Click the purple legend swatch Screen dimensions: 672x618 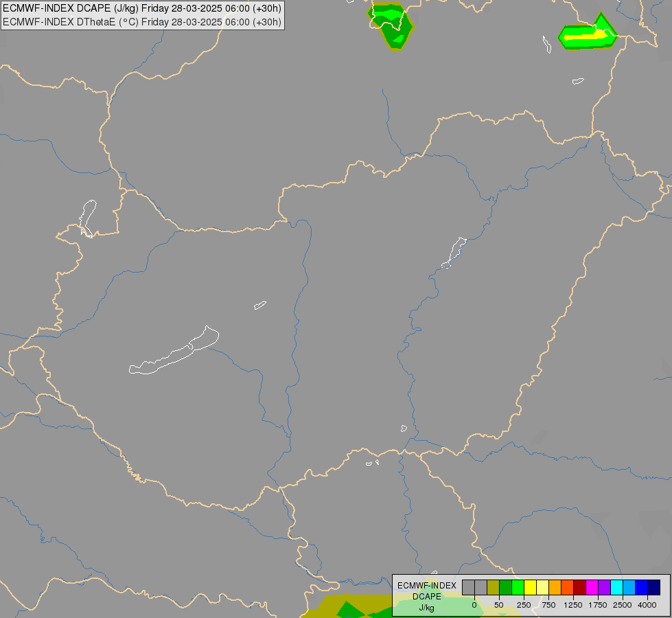[x=605, y=587]
